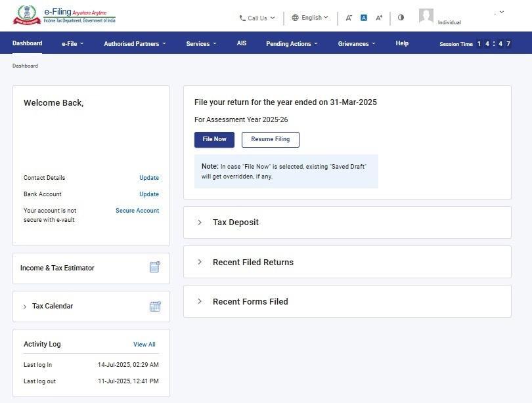Open the Tax Calendar calendar icon
The image size is (532, 403).
pos(155,306)
